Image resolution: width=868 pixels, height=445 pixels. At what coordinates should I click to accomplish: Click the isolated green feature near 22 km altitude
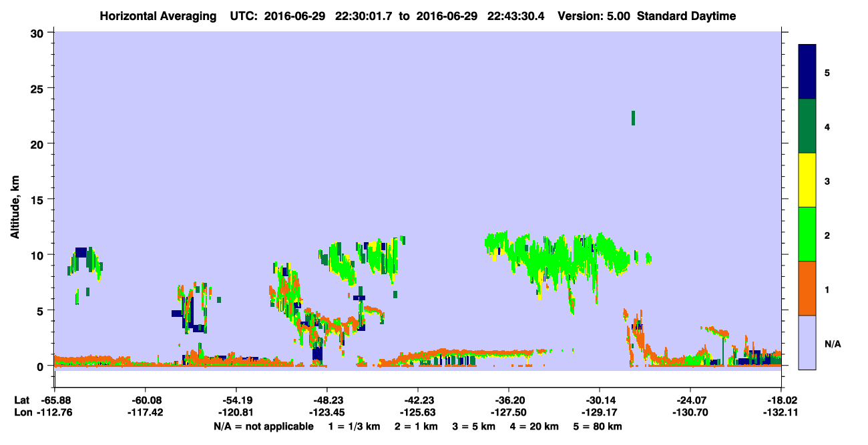(633, 118)
